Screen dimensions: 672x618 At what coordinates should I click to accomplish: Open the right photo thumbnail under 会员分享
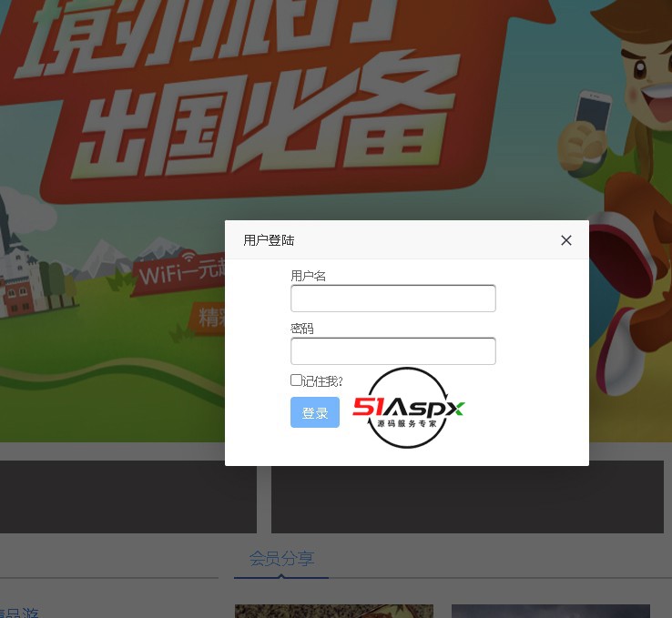point(551,611)
